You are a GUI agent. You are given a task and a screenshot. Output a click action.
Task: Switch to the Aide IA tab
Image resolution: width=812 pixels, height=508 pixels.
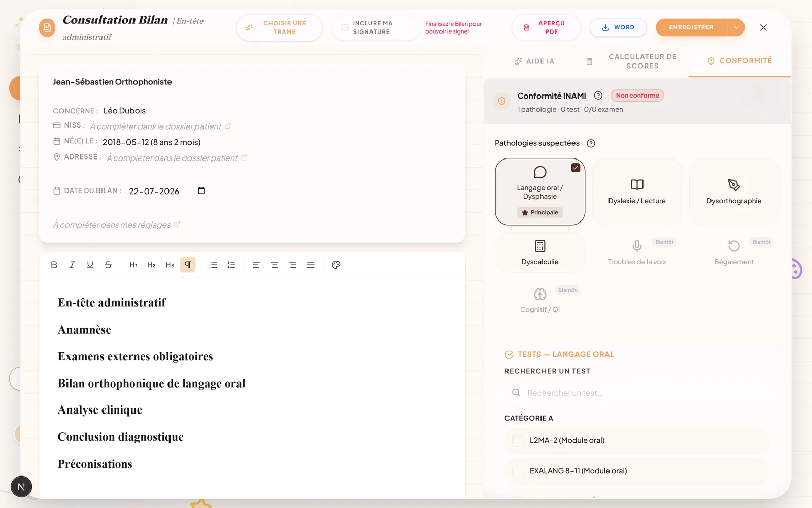534,61
